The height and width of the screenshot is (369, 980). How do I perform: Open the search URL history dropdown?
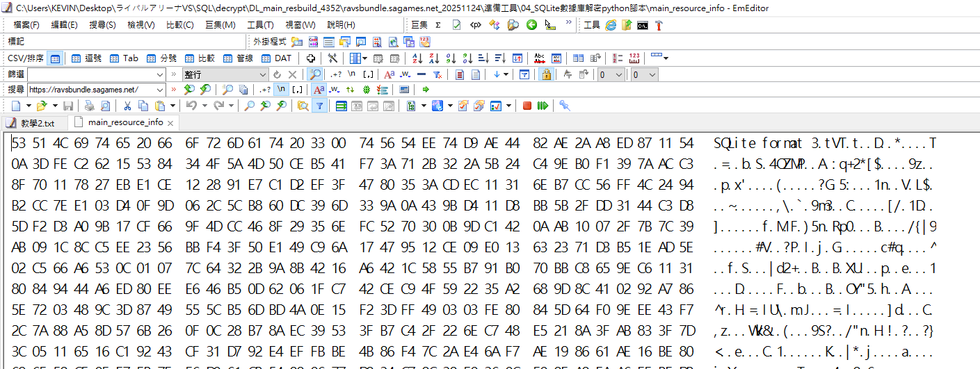161,90
